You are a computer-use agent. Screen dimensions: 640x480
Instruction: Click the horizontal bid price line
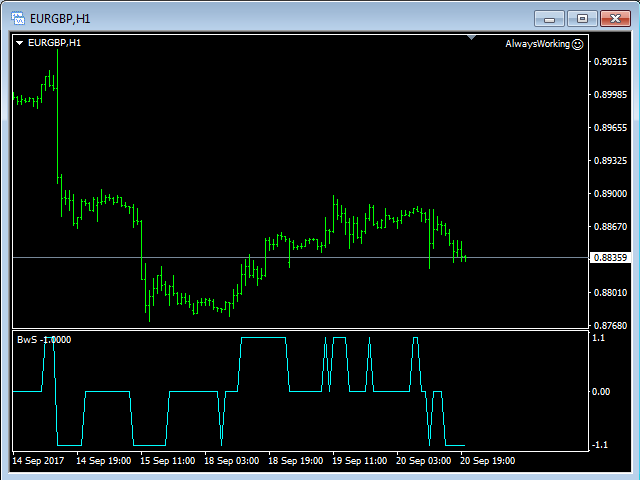[x=300, y=258]
